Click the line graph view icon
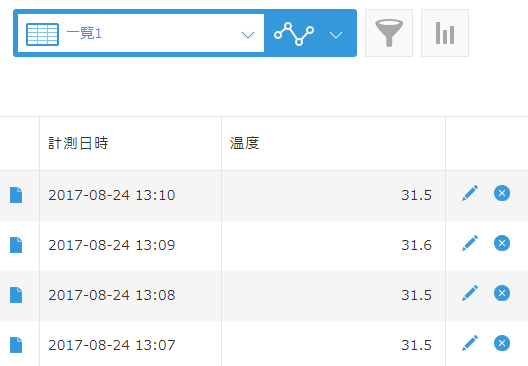 pyautogui.click(x=294, y=34)
